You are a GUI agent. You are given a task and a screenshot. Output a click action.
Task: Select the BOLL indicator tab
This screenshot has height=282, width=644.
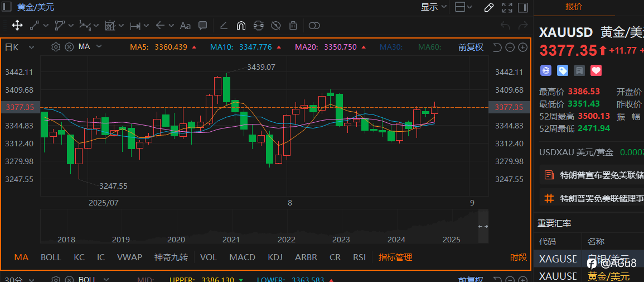pos(51,257)
